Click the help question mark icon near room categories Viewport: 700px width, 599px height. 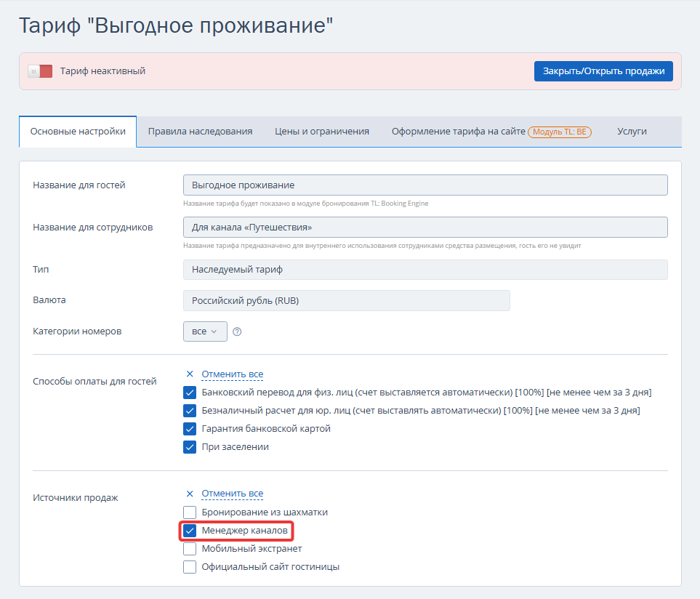point(237,331)
